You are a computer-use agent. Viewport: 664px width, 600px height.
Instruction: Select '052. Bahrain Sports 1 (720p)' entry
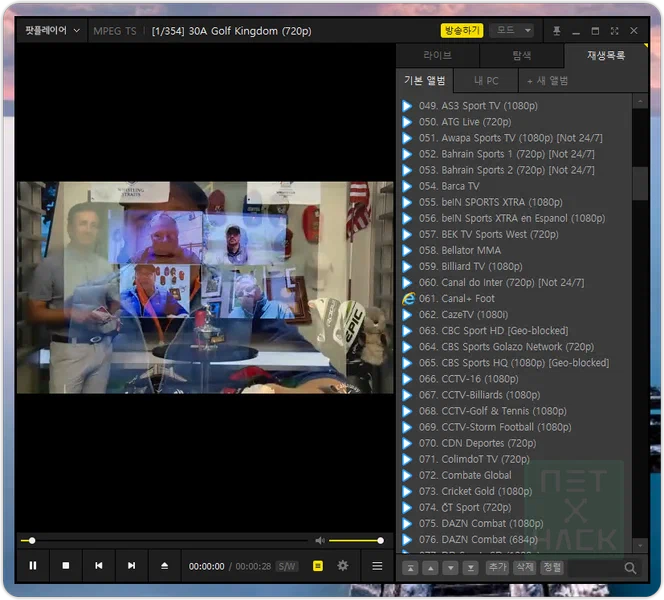[506, 154]
